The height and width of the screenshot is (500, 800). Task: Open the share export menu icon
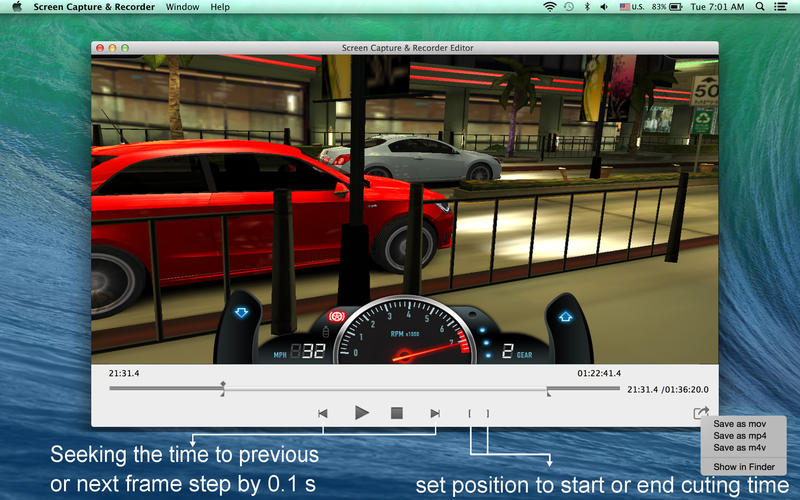pos(701,412)
